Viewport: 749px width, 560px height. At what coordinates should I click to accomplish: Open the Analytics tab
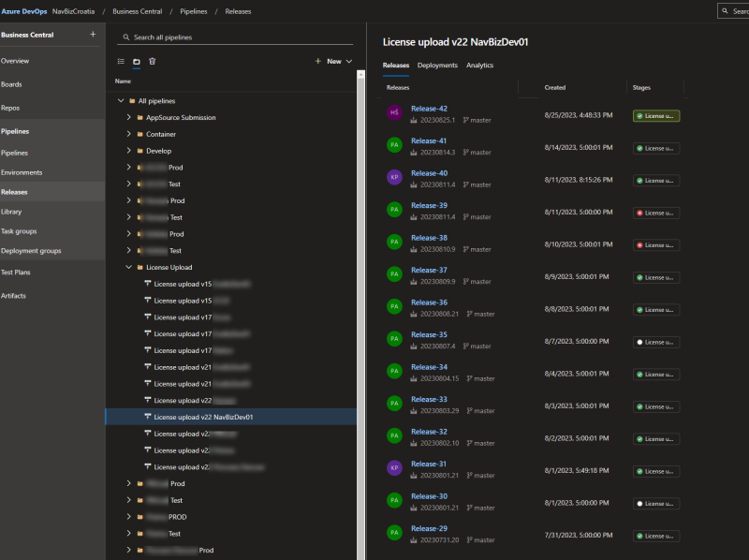[479, 66]
